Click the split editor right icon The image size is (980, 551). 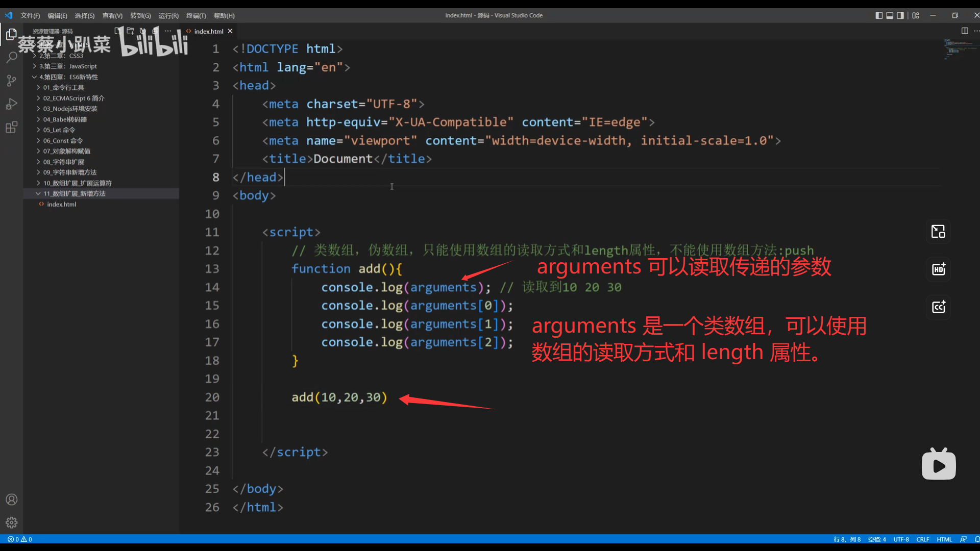click(x=965, y=31)
